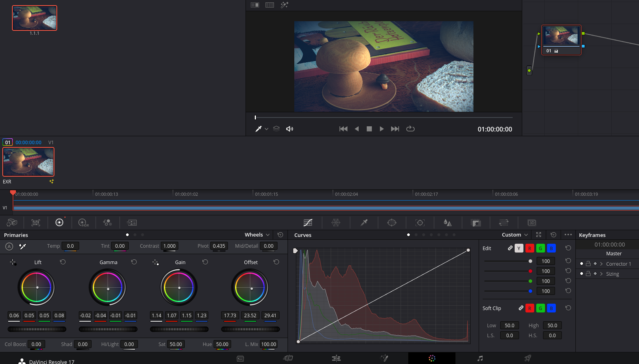Open the RGB Mixer palette

(108, 223)
